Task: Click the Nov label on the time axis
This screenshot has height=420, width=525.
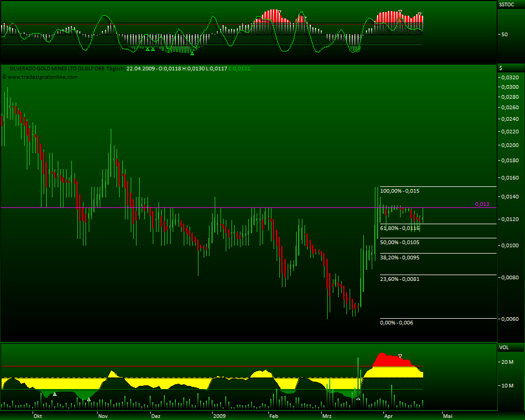Action: tap(102, 415)
